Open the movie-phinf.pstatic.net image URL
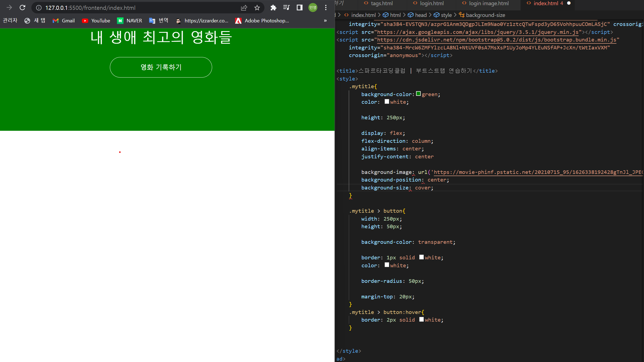Image resolution: width=644 pixels, height=362 pixels. click(538, 172)
